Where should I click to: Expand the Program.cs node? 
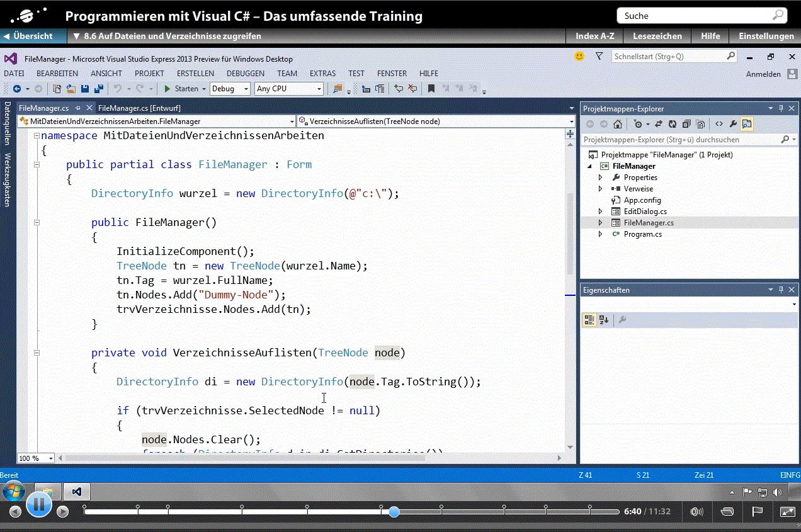coord(601,234)
